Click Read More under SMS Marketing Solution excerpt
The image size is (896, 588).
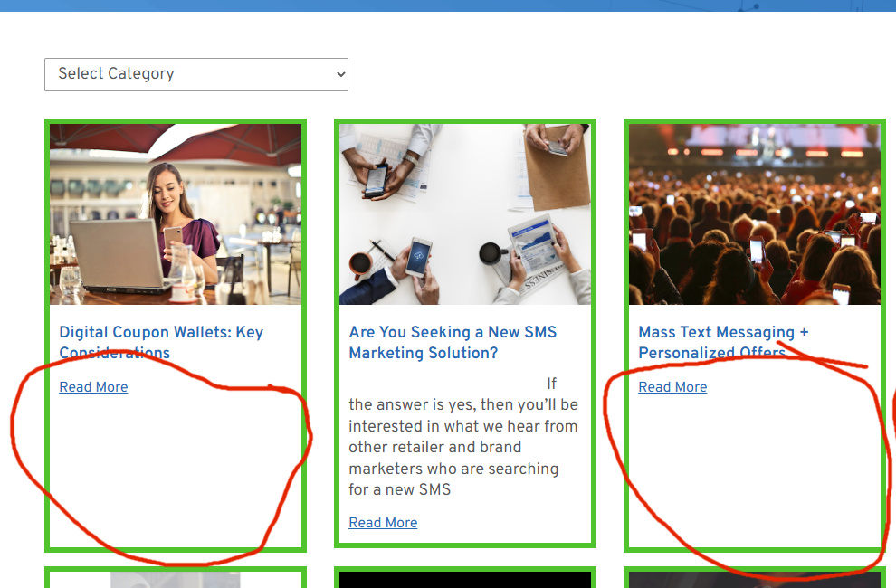[383, 522]
